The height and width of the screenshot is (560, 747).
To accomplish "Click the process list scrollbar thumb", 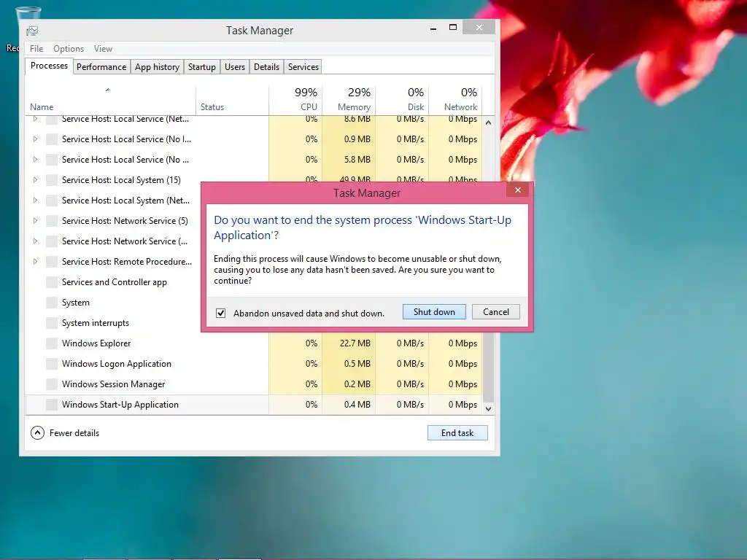I will pos(488,367).
